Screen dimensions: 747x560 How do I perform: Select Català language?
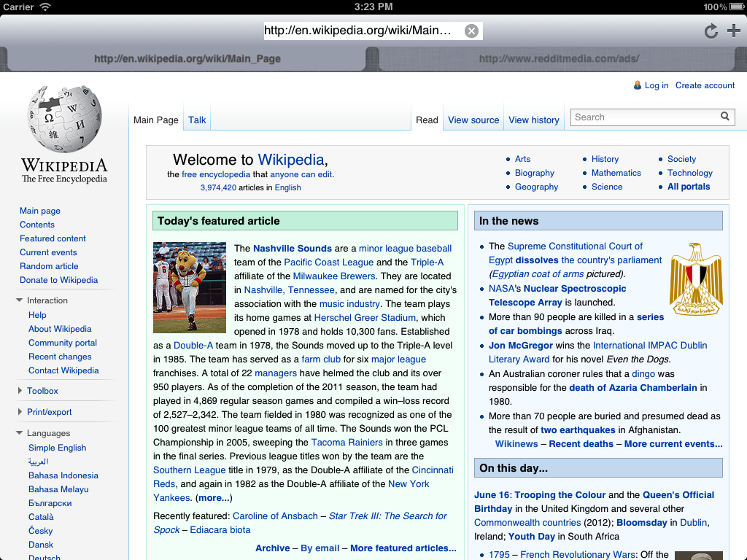41,517
